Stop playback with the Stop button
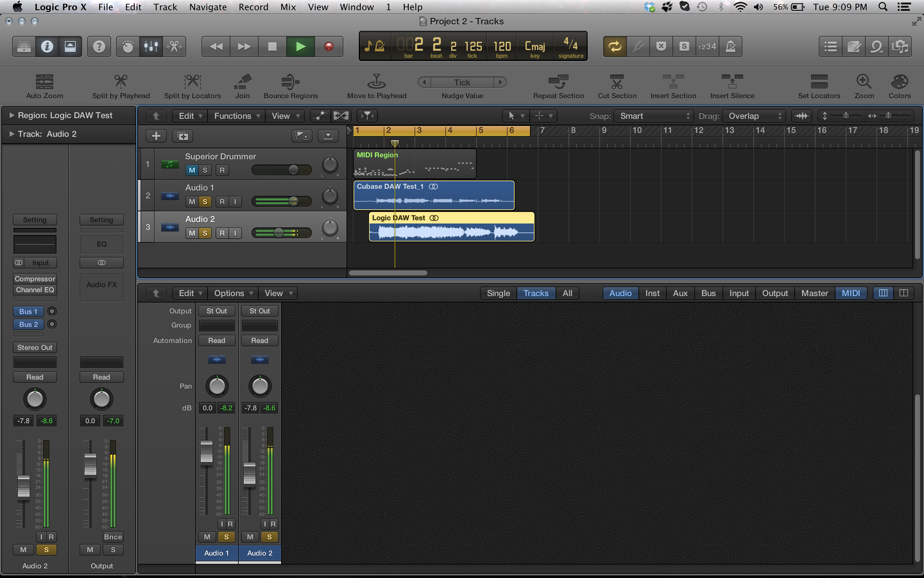This screenshot has height=578, width=924. click(272, 47)
